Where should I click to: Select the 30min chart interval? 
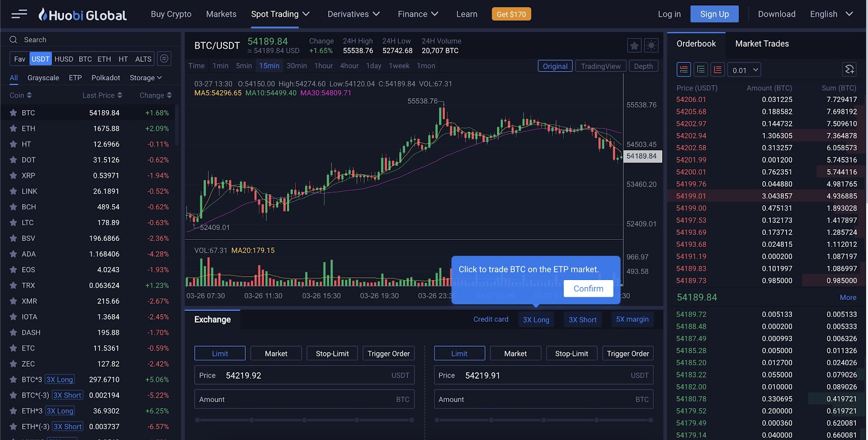point(297,66)
